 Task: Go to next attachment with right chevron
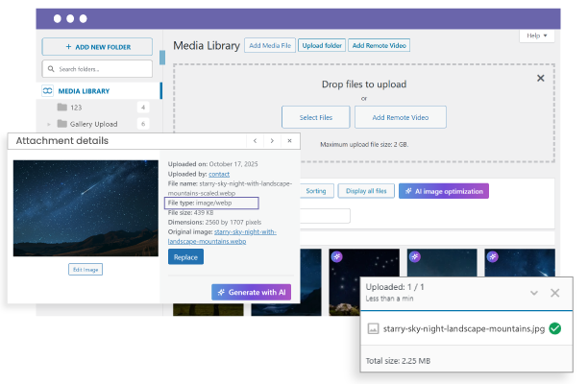click(272, 141)
